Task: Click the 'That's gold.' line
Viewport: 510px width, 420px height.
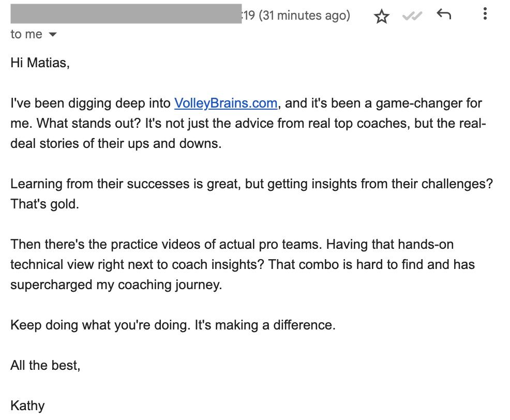Action: click(x=45, y=204)
